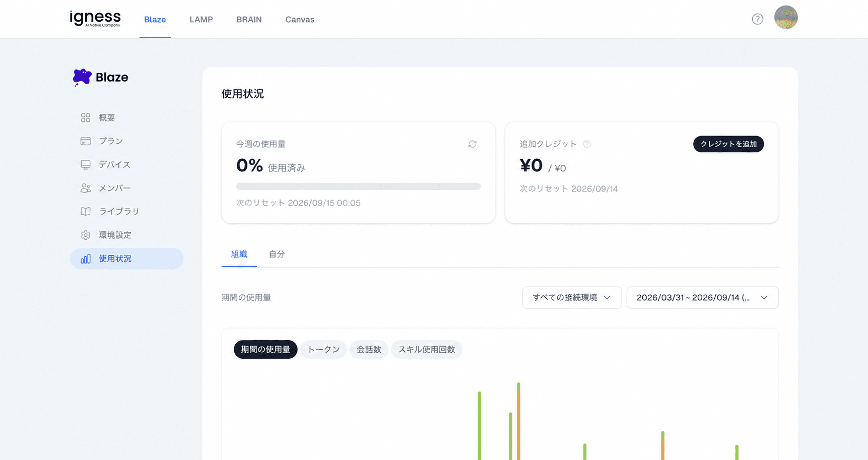Show the 会話数 chart view
868x460 pixels.
coord(369,350)
